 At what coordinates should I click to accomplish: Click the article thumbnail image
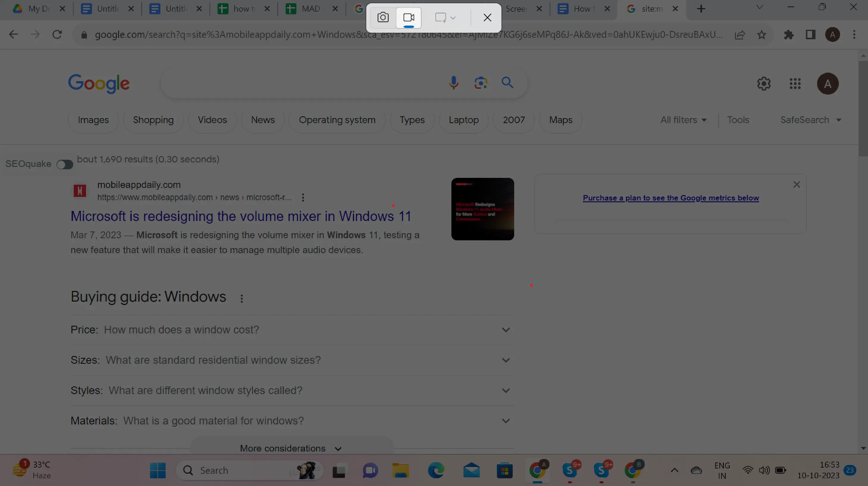click(483, 209)
